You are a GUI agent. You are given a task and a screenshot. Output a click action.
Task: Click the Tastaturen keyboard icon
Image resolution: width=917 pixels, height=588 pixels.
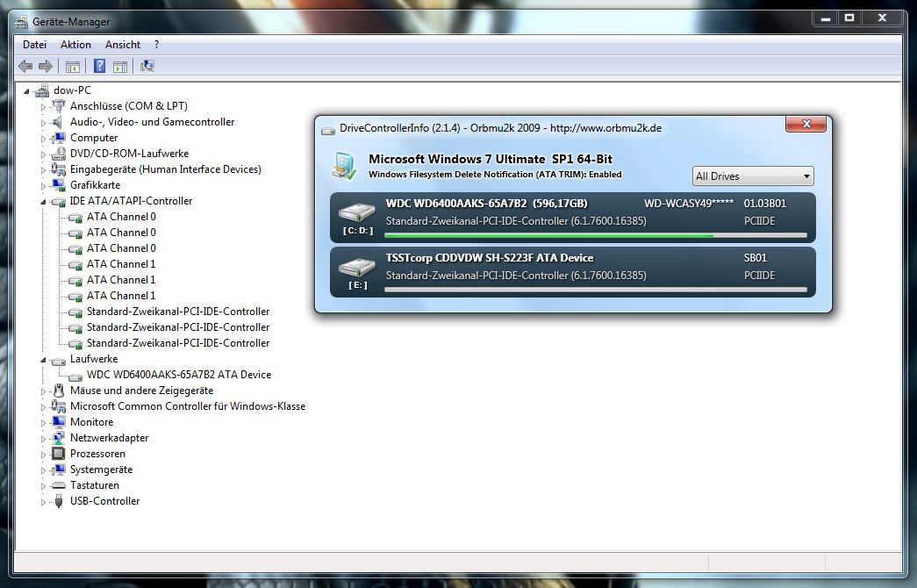pyautogui.click(x=59, y=485)
